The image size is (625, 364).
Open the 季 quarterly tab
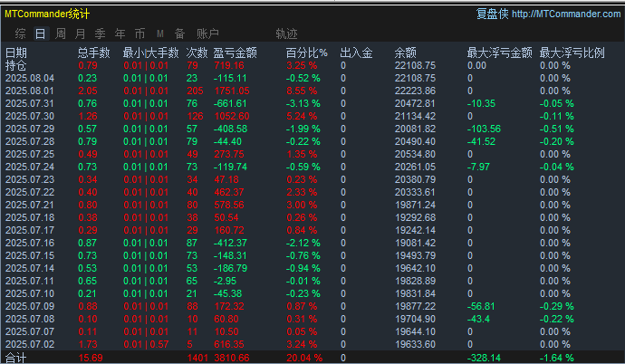click(x=100, y=34)
